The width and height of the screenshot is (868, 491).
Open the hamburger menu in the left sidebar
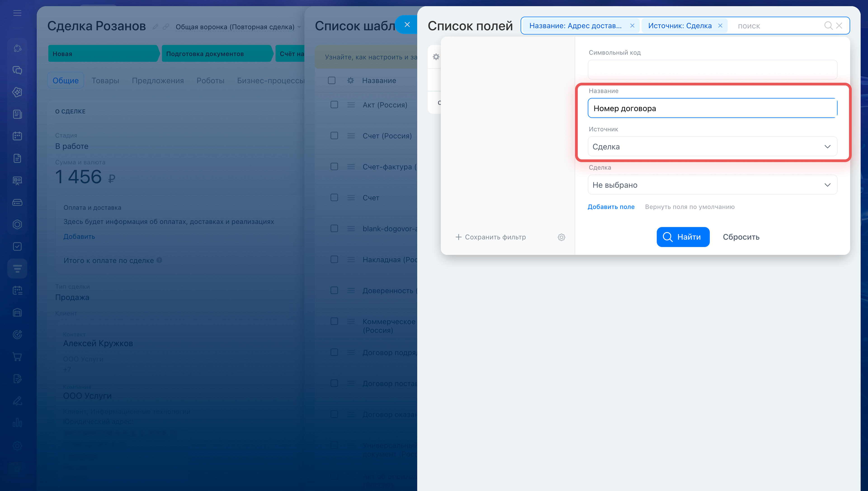coord(17,13)
